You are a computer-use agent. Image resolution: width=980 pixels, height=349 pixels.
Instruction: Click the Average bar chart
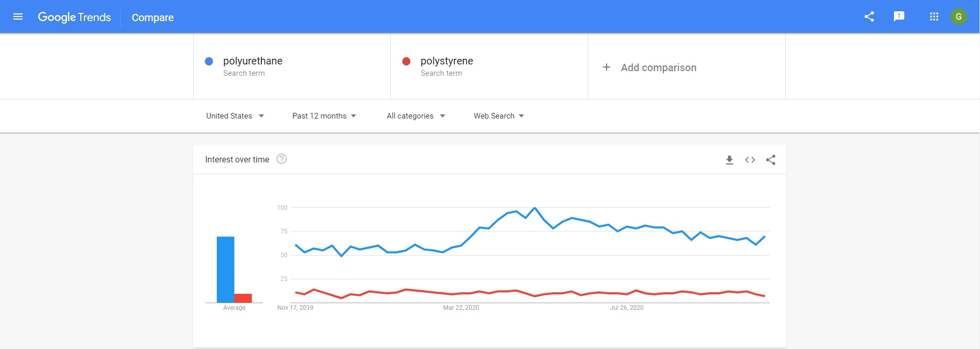click(234, 268)
